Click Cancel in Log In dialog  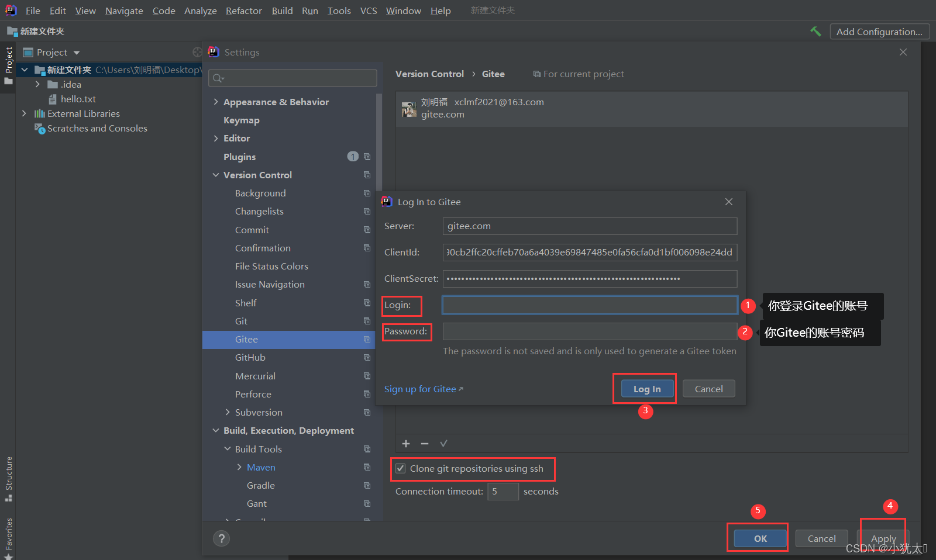[708, 389]
